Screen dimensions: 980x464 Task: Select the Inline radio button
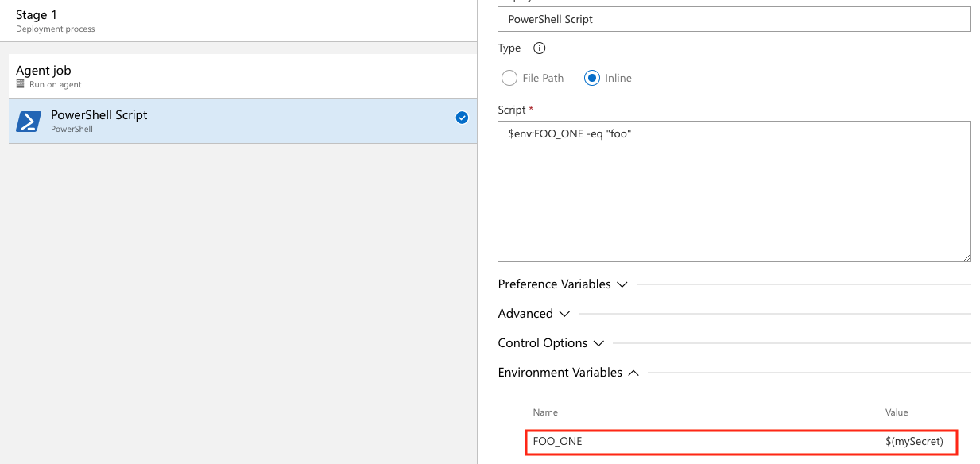(x=591, y=78)
